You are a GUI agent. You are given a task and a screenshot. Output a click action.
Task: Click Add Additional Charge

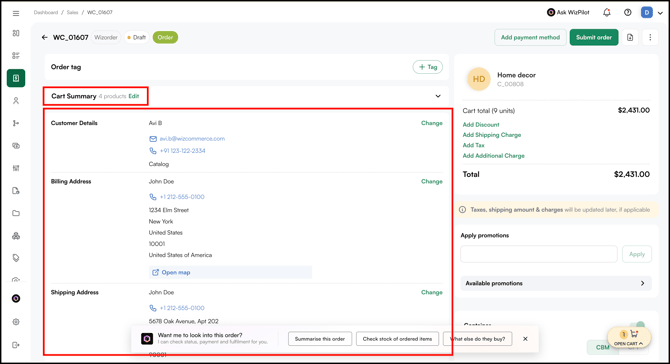tap(494, 156)
